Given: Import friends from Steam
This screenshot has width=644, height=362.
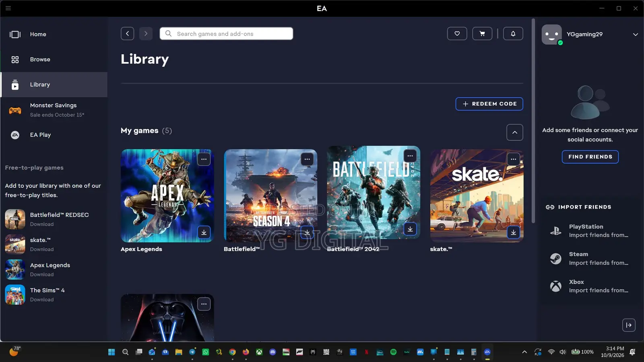Looking at the screenshot, I should [x=590, y=259].
